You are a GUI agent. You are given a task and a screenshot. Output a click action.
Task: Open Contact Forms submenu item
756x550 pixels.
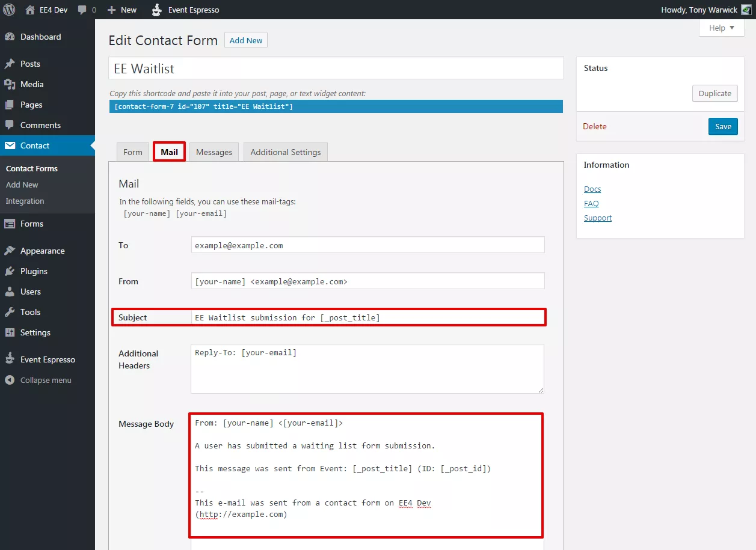point(32,168)
